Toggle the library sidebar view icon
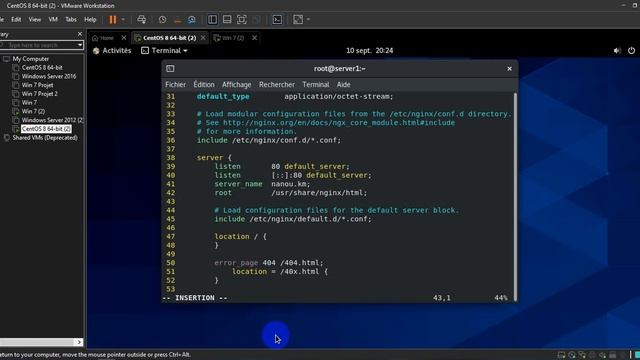This screenshot has width=640, height=360. click(x=212, y=20)
